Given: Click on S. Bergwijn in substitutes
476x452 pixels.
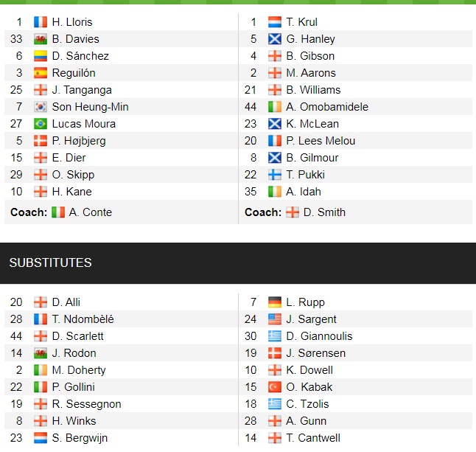Looking at the screenshot, I should (x=80, y=438).
